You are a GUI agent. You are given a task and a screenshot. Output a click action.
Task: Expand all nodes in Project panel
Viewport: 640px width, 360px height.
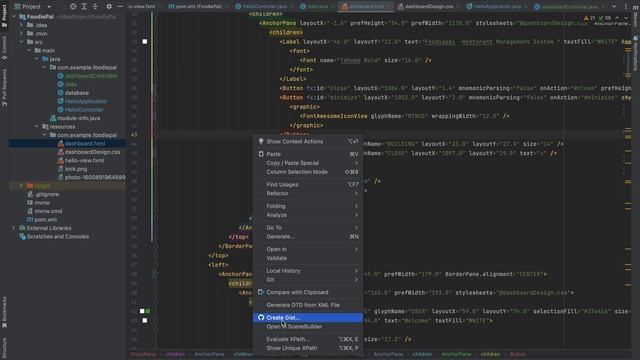pyautogui.click(x=84, y=7)
